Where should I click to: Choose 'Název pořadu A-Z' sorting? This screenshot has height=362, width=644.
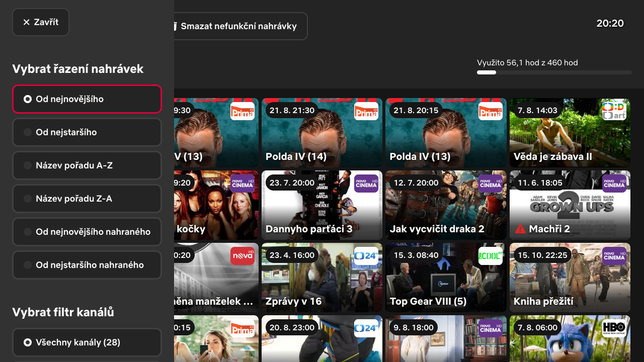87,165
